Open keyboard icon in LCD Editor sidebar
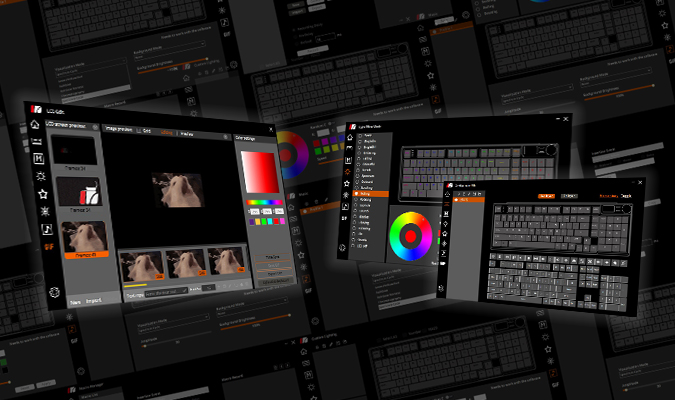 coord(37,141)
